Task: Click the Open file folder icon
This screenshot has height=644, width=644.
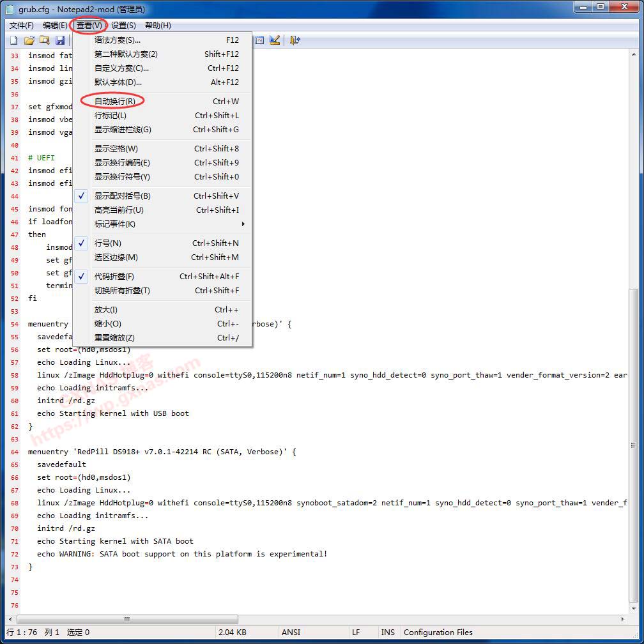Action: tap(29, 40)
